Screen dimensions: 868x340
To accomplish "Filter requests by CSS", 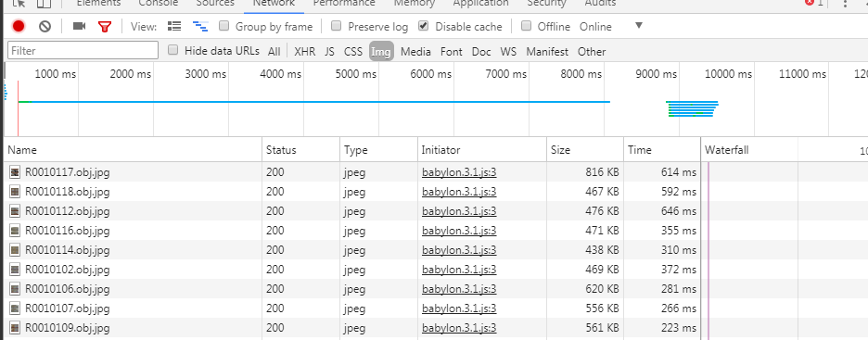I will coord(353,51).
